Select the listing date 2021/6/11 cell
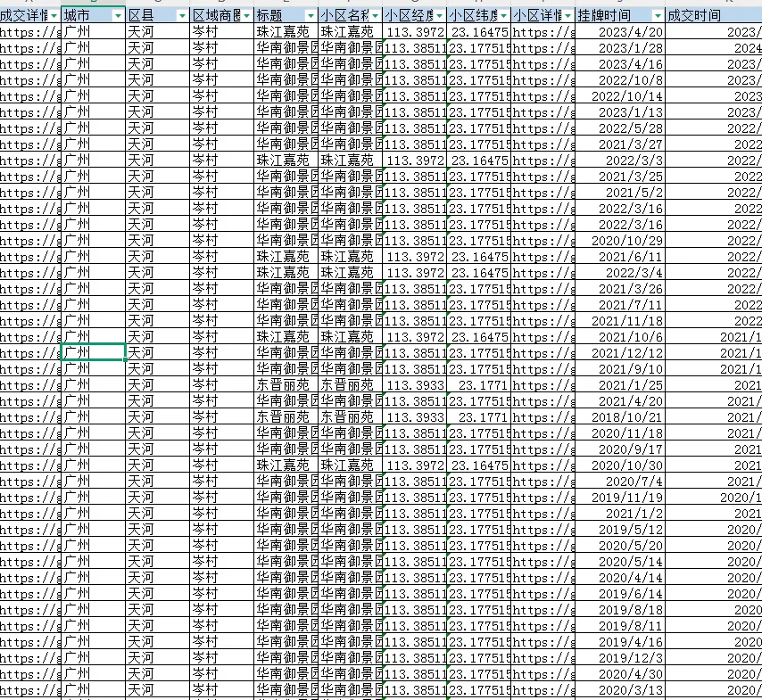Image resolution: width=762 pixels, height=700 pixels. [x=620, y=257]
